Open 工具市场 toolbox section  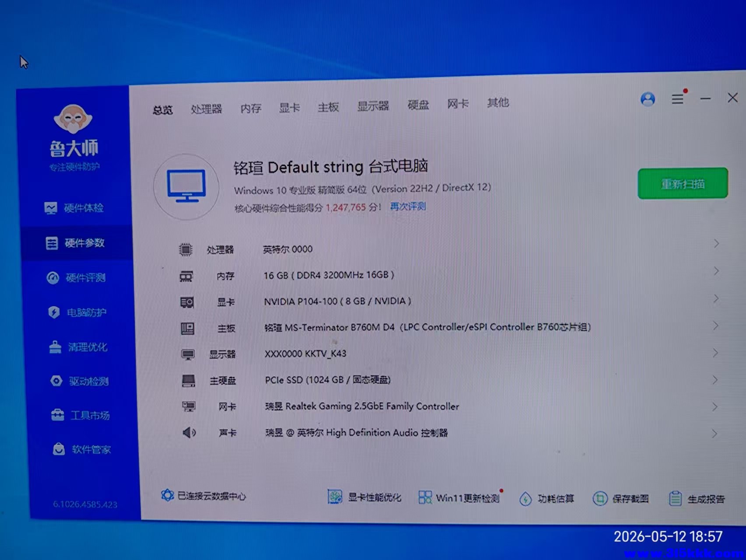80,415
